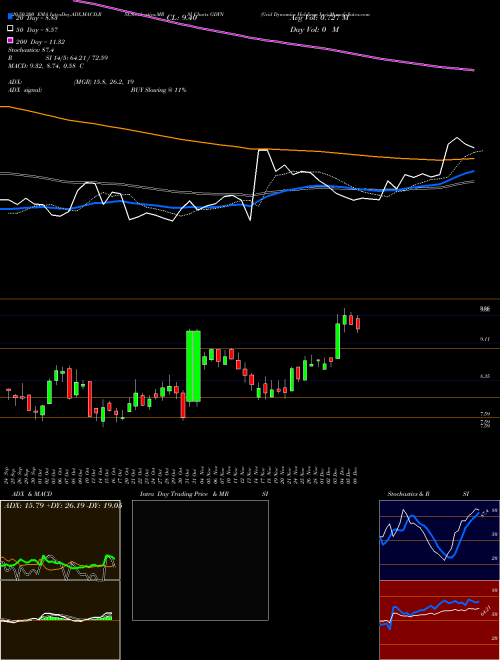This screenshot has height=660, width=500.
Task: Click the 'BUY Slowing @ 11%' signal text
Action: pos(158,90)
